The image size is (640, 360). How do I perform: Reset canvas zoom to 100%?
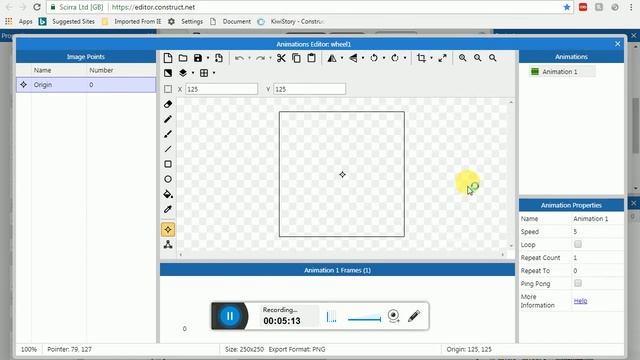coord(493,58)
